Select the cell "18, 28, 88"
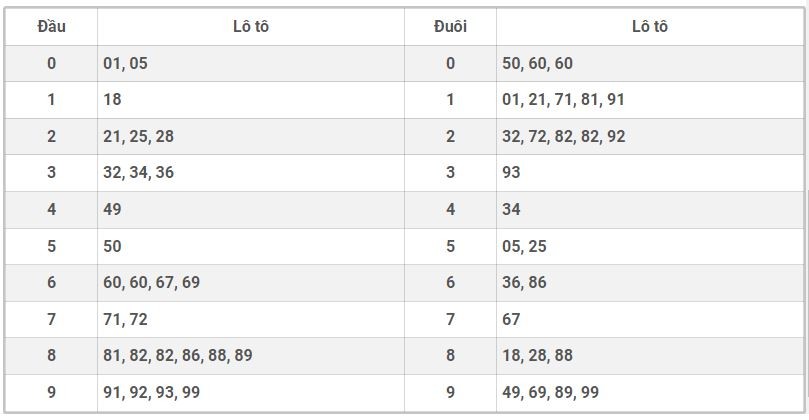Image resolution: width=809 pixels, height=420 pixels. click(537, 355)
